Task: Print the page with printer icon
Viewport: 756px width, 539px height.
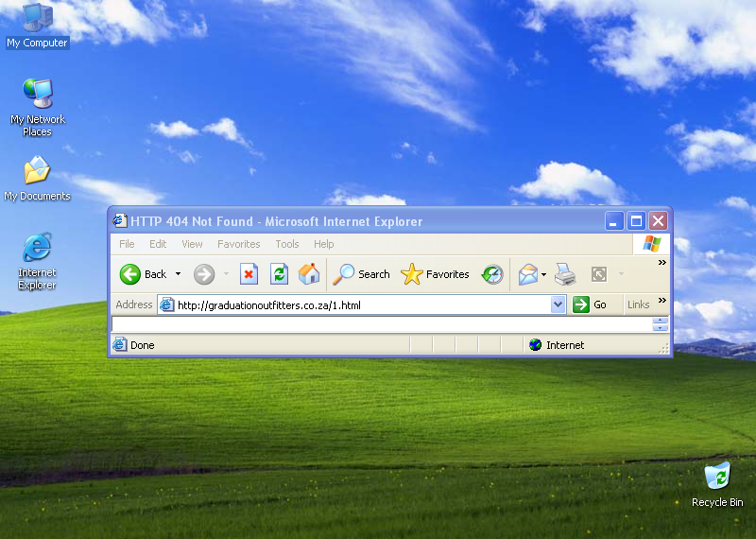Action: pyautogui.click(x=564, y=274)
